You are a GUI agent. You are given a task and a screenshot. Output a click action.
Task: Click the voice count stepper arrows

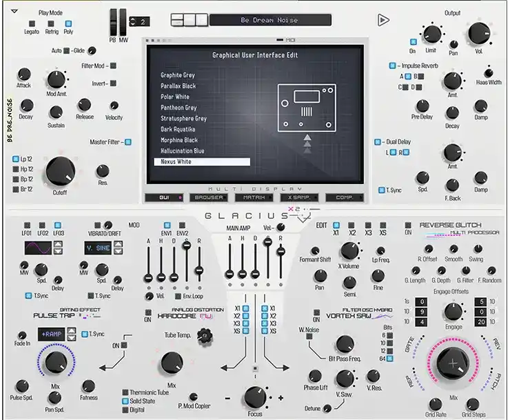click(x=132, y=22)
